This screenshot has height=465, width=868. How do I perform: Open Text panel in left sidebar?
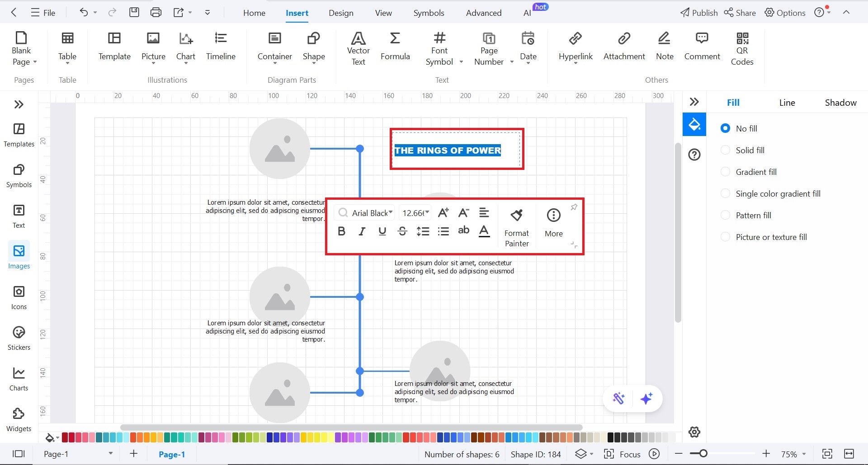tap(19, 216)
